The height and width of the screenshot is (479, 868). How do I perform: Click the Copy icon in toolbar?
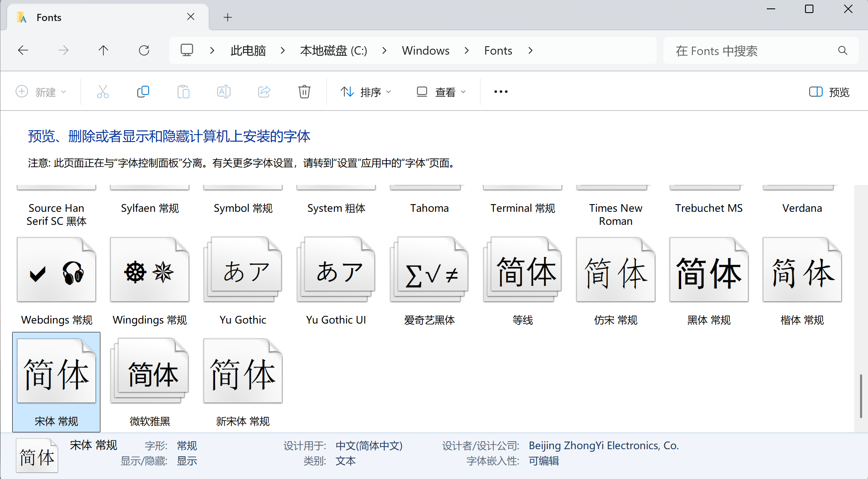(143, 92)
